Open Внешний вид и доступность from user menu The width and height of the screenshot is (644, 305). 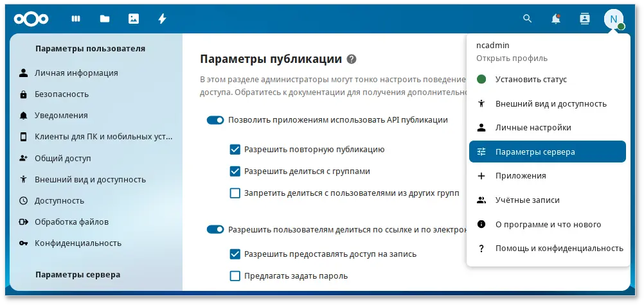(x=548, y=103)
